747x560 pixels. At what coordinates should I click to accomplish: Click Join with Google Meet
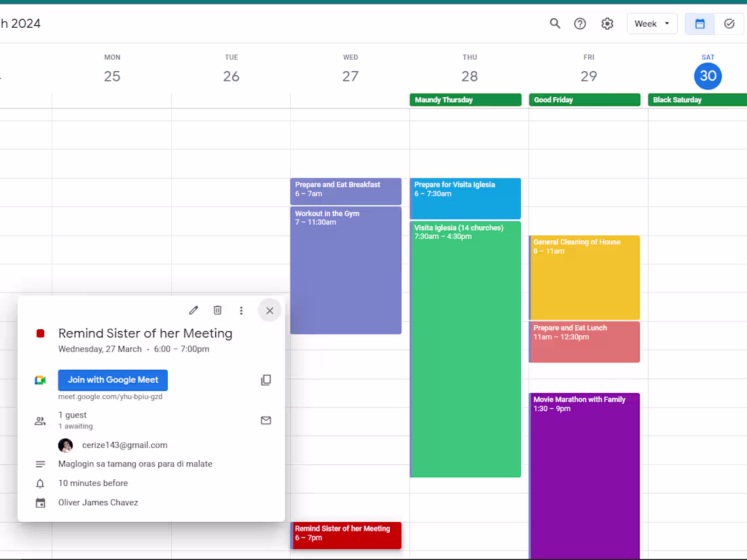(x=113, y=379)
